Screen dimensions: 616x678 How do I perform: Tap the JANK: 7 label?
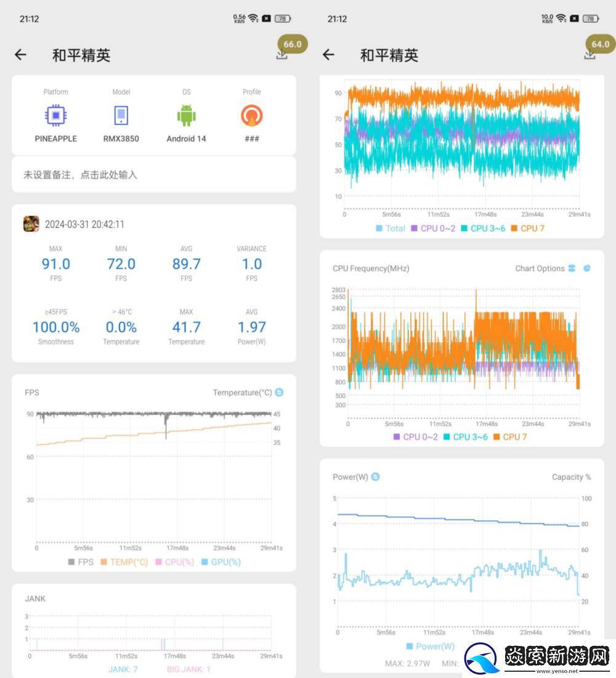(x=123, y=669)
